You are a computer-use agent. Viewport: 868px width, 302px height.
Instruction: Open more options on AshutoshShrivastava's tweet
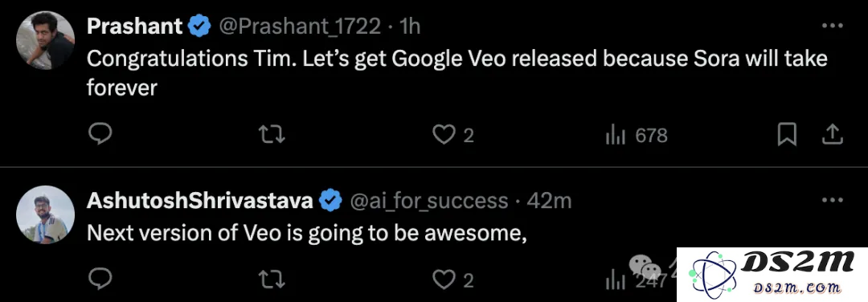click(832, 200)
